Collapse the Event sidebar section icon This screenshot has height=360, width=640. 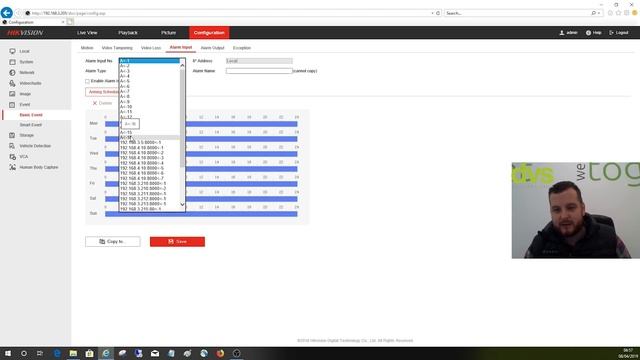click(12, 104)
